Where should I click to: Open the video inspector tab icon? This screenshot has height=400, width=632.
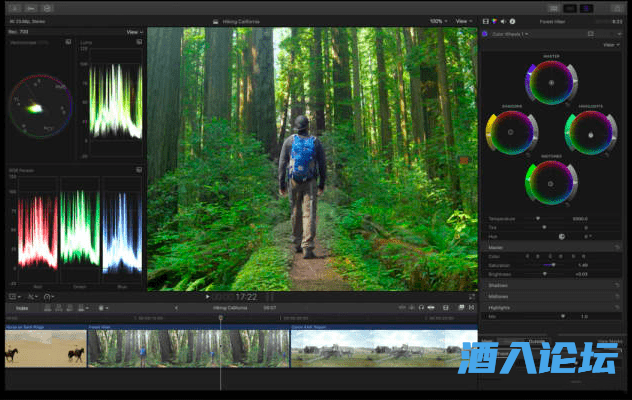click(x=486, y=20)
